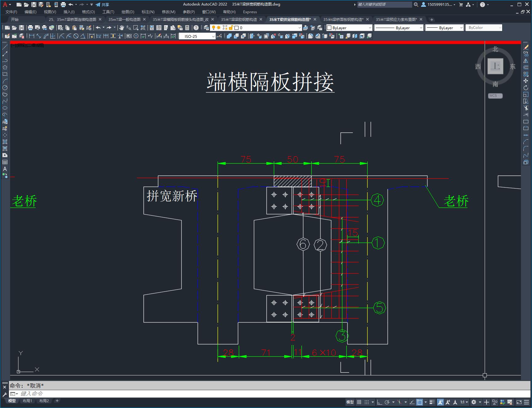This screenshot has width=532, height=408.
Task: Toggle snap mode dots in status bar
Action: click(x=367, y=402)
